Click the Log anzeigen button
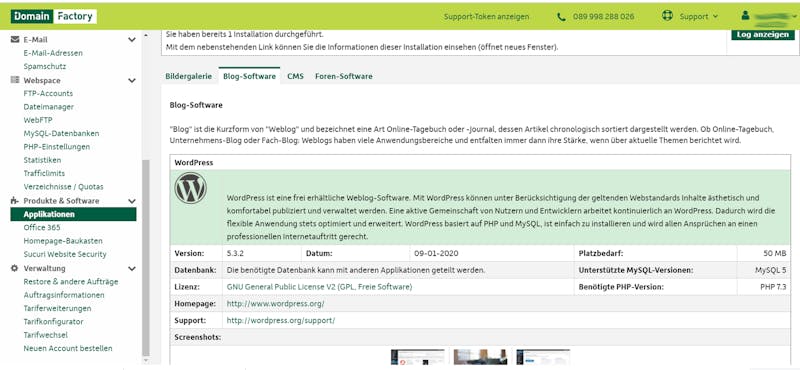The image size is (800, 370). pos(763,35)
